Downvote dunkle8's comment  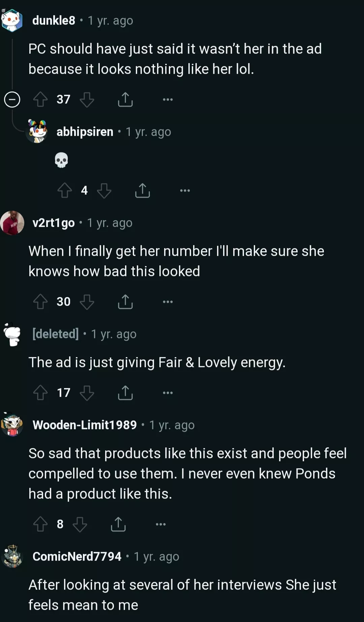87,99
